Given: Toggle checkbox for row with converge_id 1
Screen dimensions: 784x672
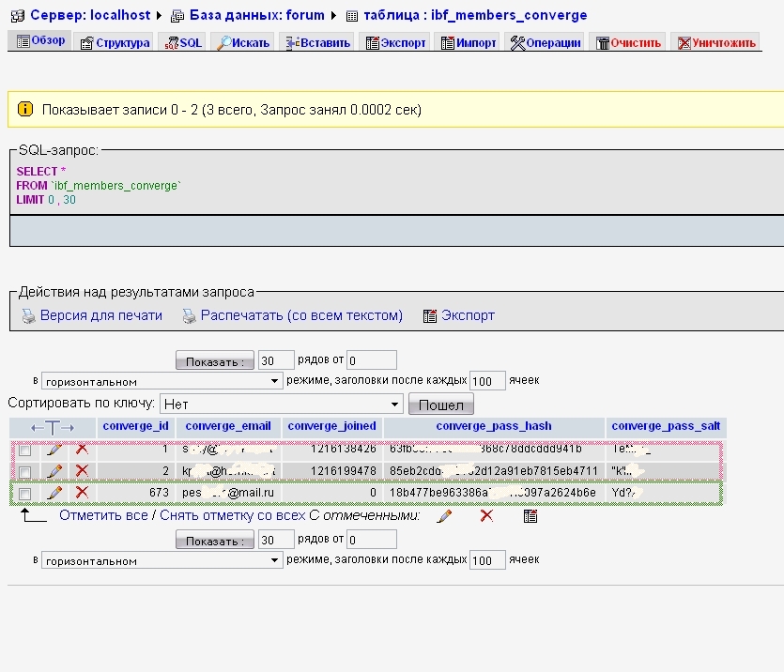Looking at the screenshot, I should [x=25, y=451].
